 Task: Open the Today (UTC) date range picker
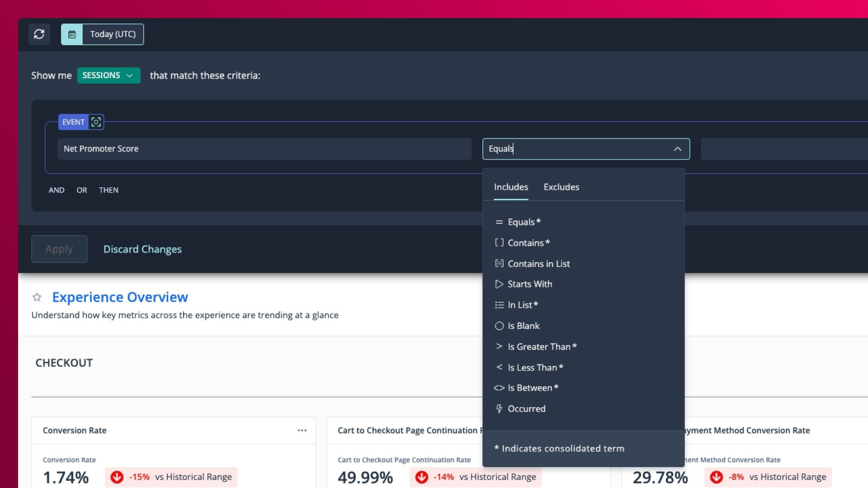tap(113, 34)
